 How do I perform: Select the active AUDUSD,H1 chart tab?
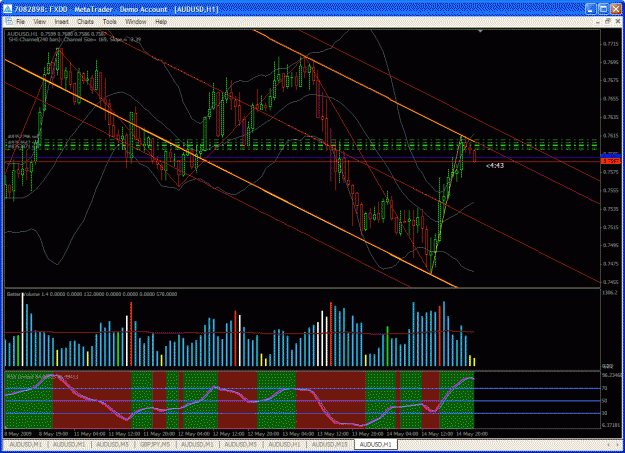(375, 444)
